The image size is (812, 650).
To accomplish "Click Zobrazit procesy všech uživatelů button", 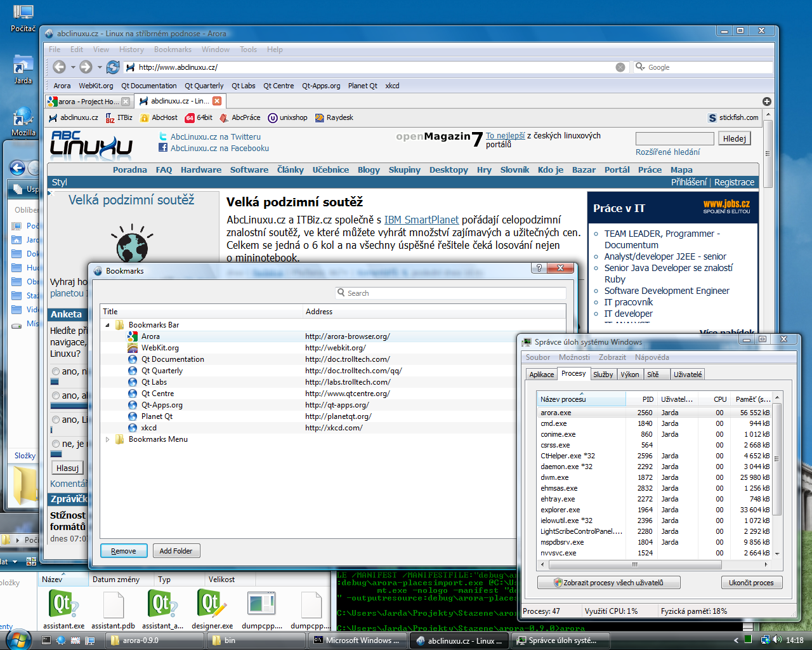I will [x=608, y=583].
